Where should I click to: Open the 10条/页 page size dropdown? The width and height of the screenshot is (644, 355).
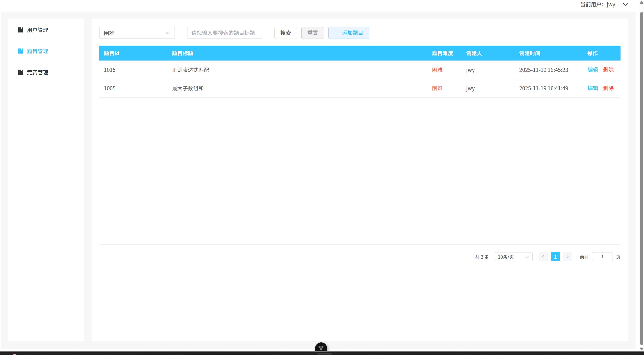click(x=513, y=257)
